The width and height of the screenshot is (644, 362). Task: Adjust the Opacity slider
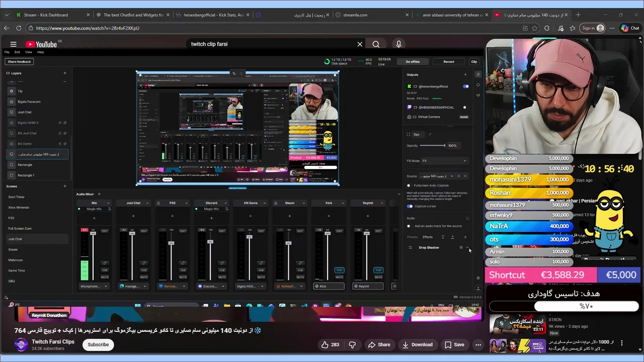pos(433,146)
